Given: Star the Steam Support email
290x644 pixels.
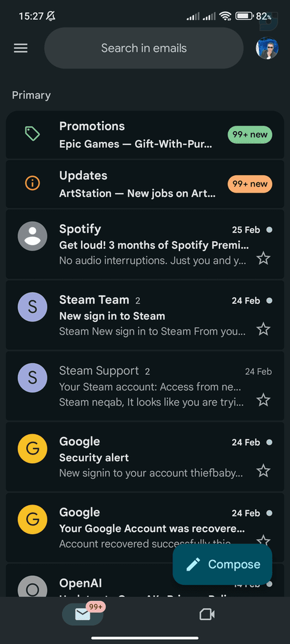Looking at the screenshot, I should (x=263, y=400).
